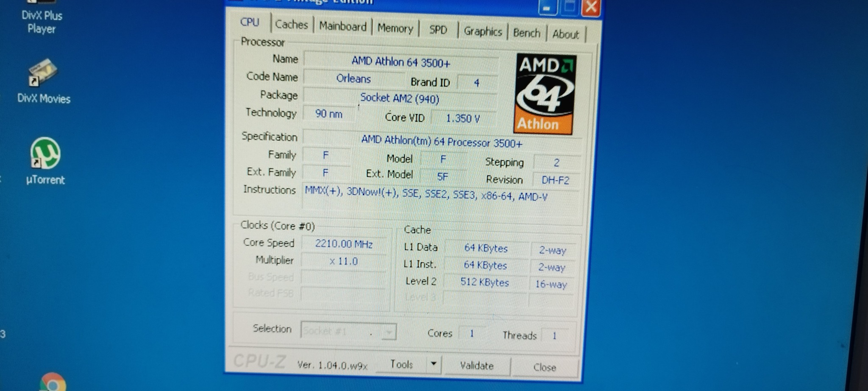This screenshot has height=391, width=868.
Task: Open the Selection socket dropdown
Action: pyautogui.click(x=348, y=331)
